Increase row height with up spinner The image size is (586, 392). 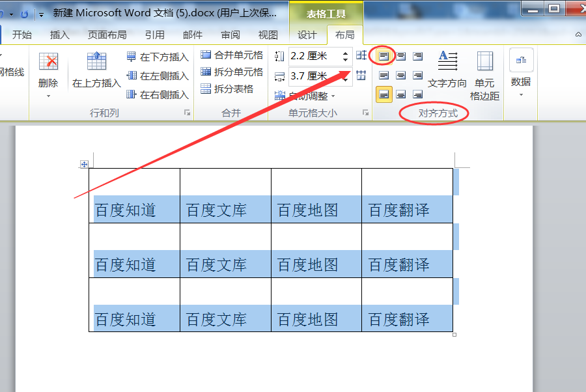(x=345, y=53)
